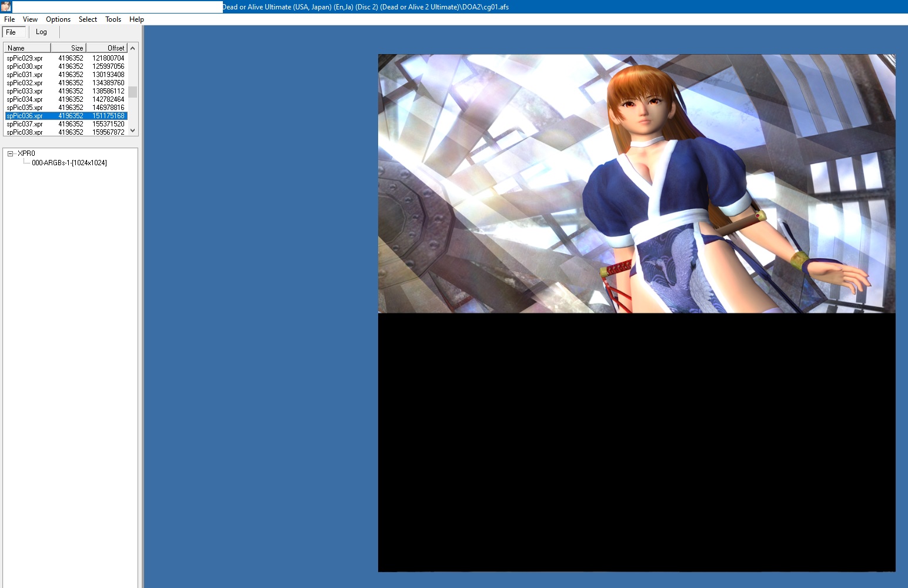908x588 pixels.
Task: Select spPic031.xpr in the file list
Action: 66,75
